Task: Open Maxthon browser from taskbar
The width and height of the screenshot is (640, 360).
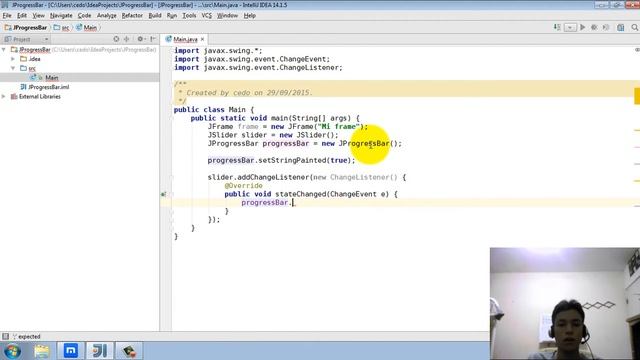Action: coord(71,351)
